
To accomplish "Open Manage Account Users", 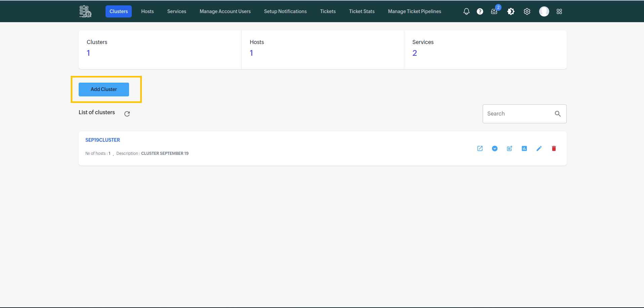I will point(225,11).
